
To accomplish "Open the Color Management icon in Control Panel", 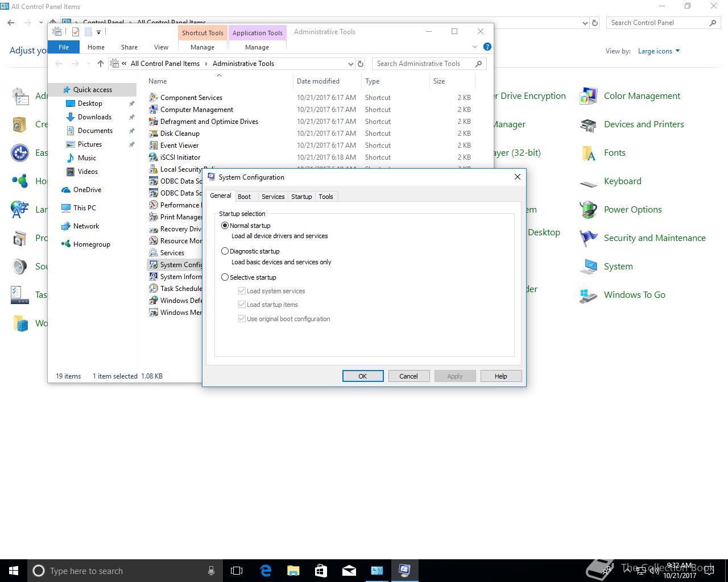I will [x=588, y=96].
